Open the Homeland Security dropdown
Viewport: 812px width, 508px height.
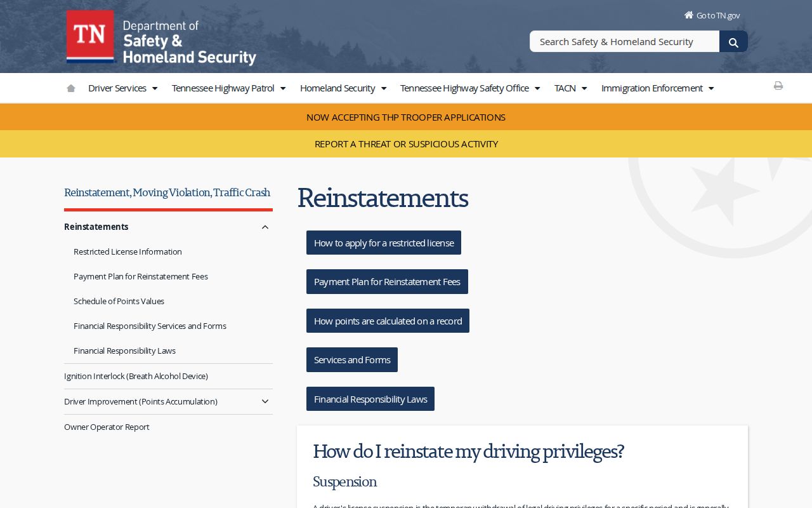pyautogui.click(x=343, y=88)
